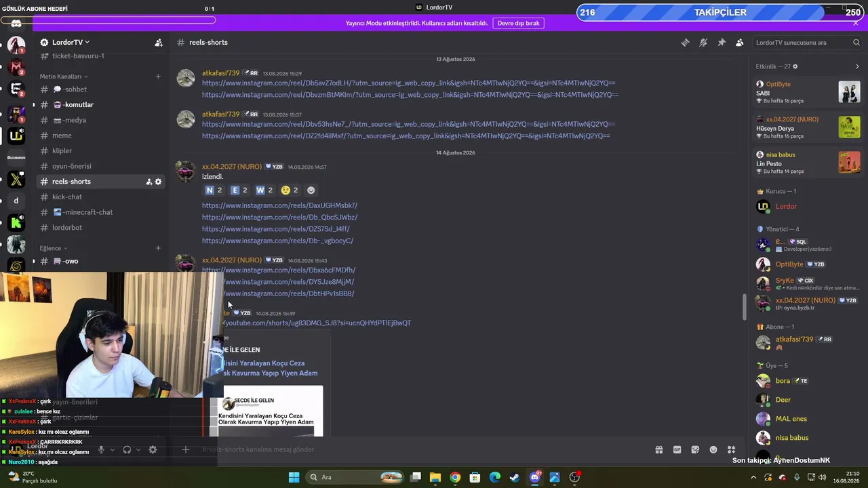Open the reels-shorts channel invite icon
Viewport: 868px width, 488px height.
click(x=149, y=182)
